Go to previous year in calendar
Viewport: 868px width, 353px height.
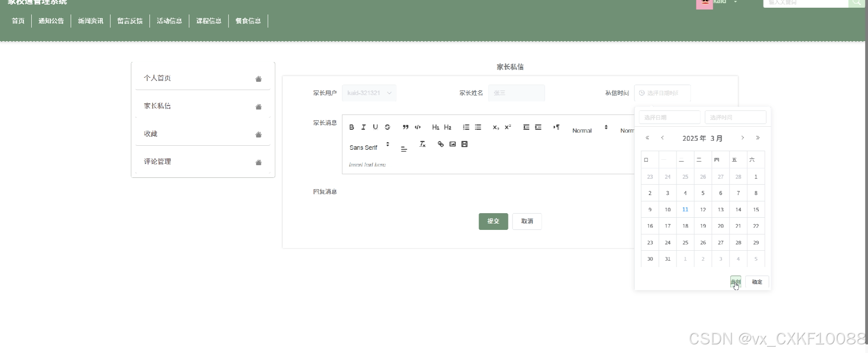point(647,138)
